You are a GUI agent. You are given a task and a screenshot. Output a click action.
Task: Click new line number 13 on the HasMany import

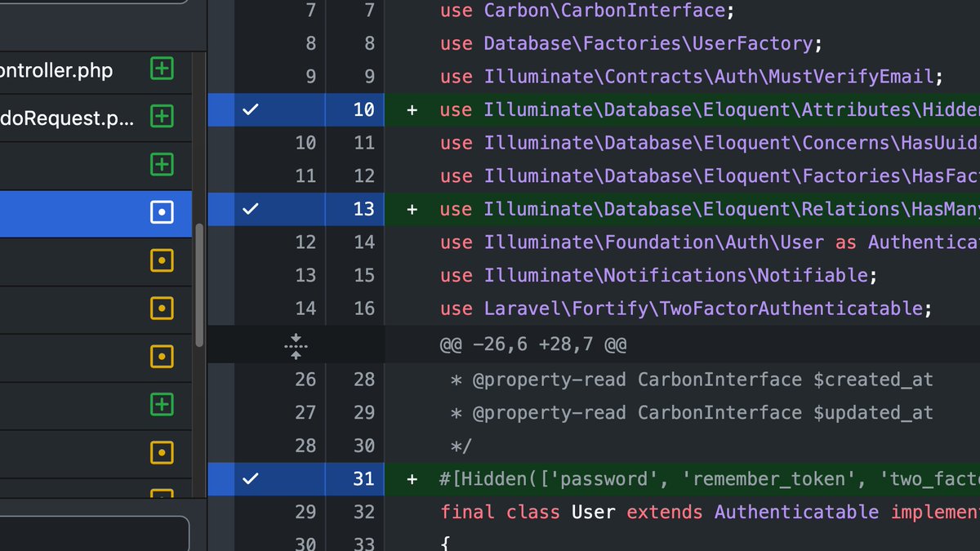pos(363,209)
